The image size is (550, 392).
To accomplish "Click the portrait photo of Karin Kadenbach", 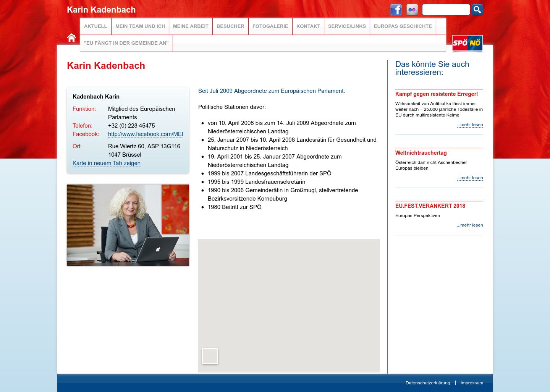I will tap(128, 225).
